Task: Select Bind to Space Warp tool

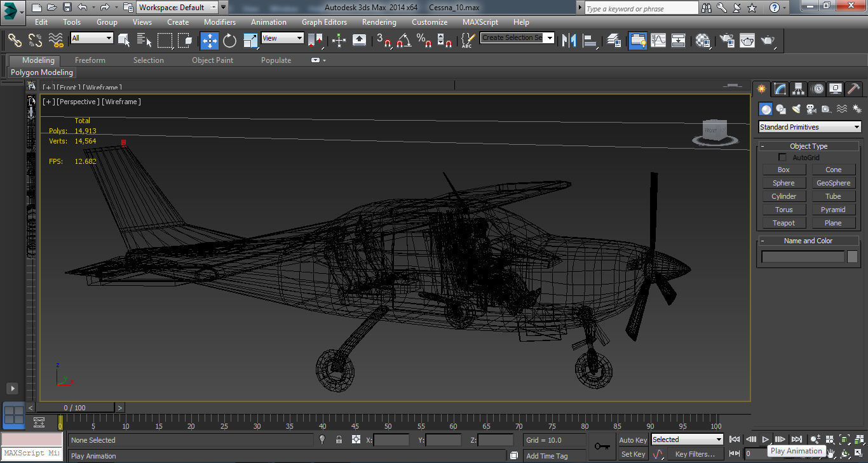Action: point(56,41)
